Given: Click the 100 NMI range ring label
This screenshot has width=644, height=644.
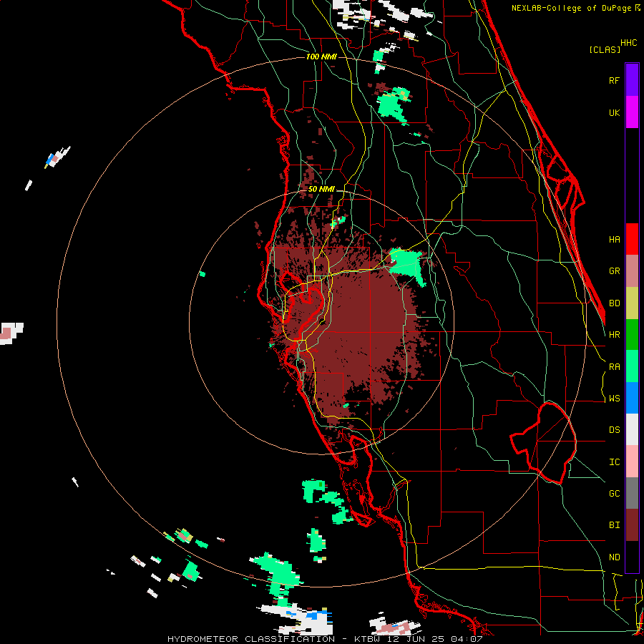Looking at the screenshot, I should [x=321, y=57].
